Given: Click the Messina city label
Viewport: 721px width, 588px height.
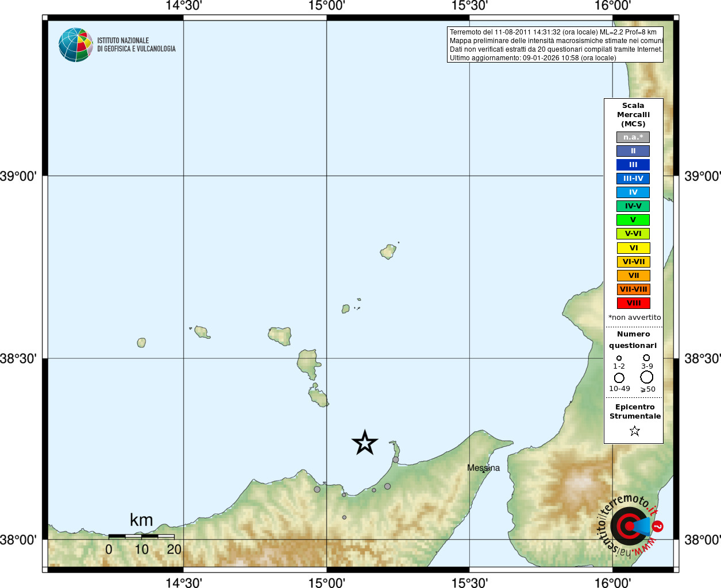Looking at the screenshot, I should click(x=483, y=468).
